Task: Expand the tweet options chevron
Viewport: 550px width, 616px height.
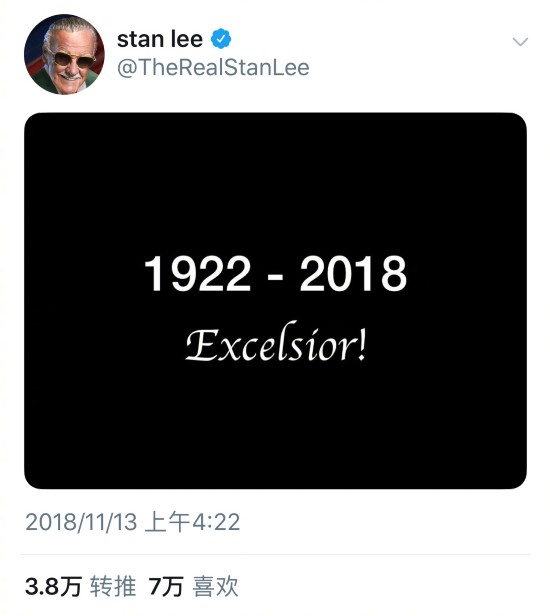Action: (520, 41)
